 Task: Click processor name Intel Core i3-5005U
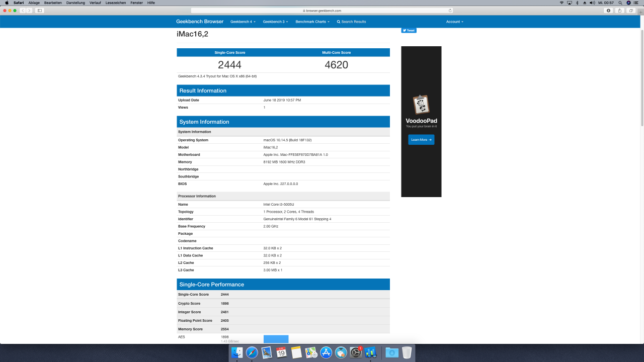[279, 205]
